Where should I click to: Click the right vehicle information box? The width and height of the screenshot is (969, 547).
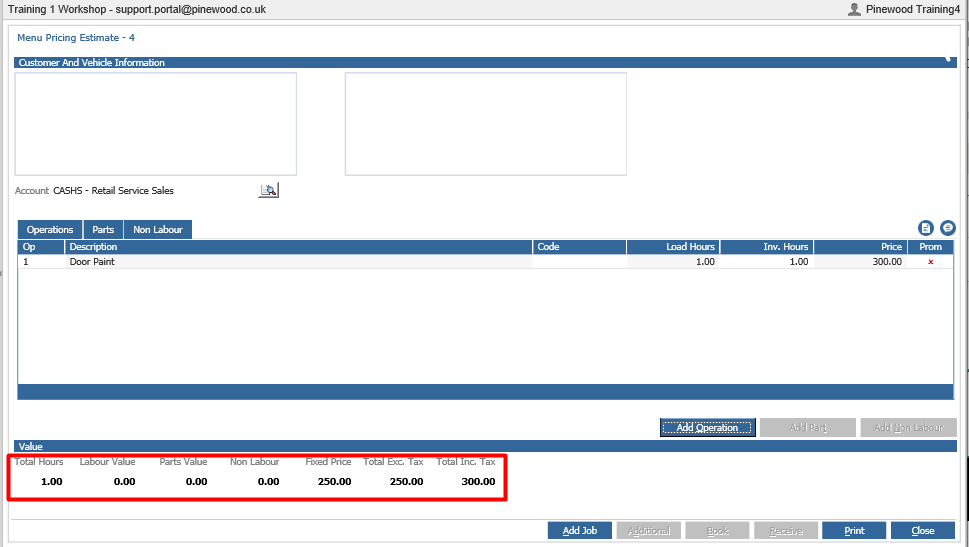click(x=486, y=124)
